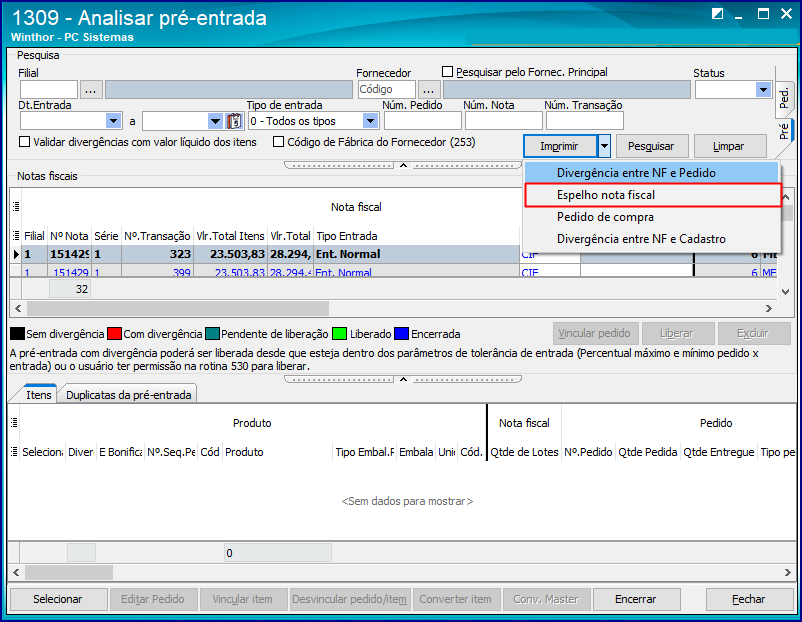Click items grid horizontal scrollbar left arrow
This screenshot has height=622, width=802.
pos(16,572)
